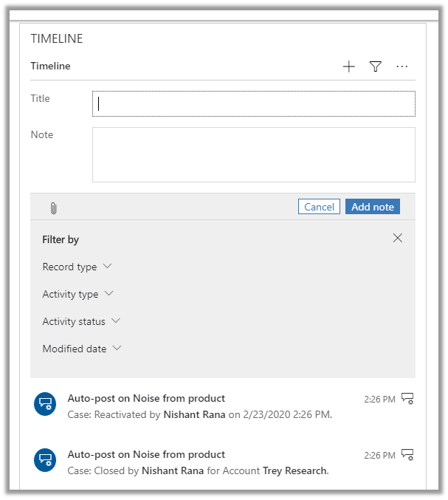Click post-type icon beside Closed post's time
The width and height of the screenshot is (448, 500).
pos(407,455)
